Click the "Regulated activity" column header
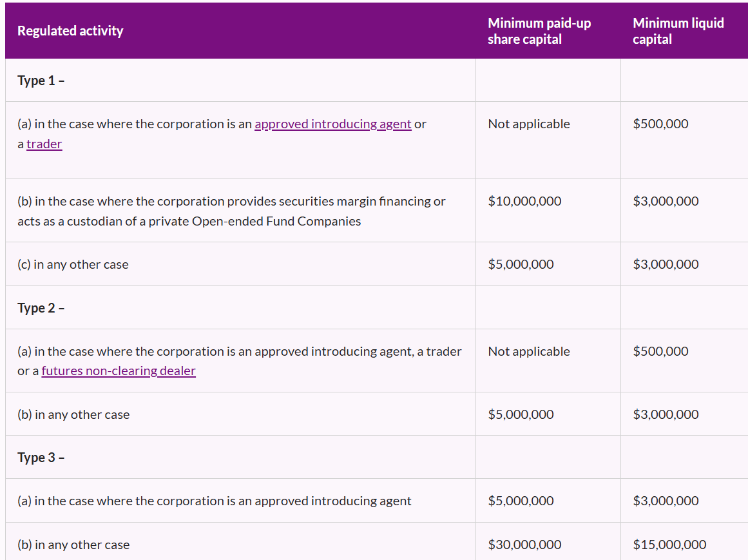748x560 pixels. (70, 31)
